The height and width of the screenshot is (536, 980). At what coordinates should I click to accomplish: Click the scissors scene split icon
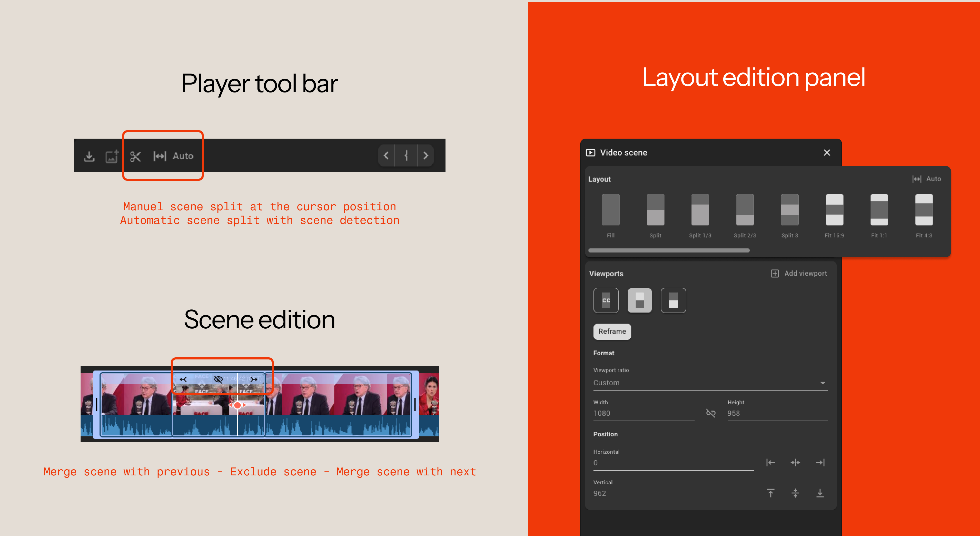(135, 157)
